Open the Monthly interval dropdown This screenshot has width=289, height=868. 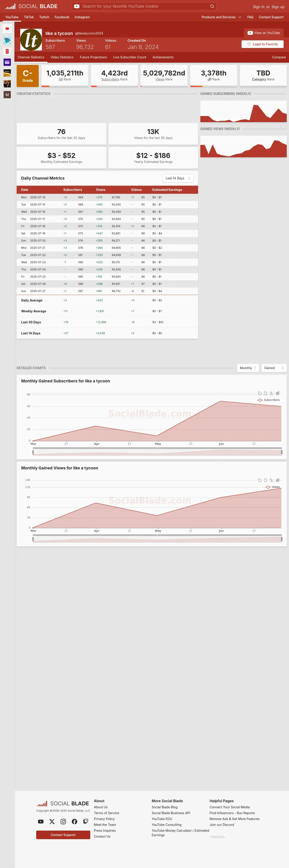(x=248, y=368)
